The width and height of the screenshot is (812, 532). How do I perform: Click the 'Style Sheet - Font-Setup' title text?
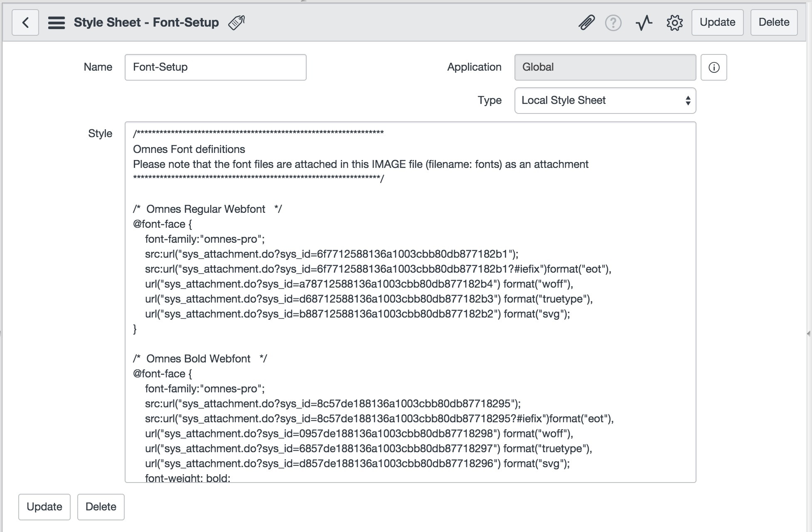tap(146, 22)
